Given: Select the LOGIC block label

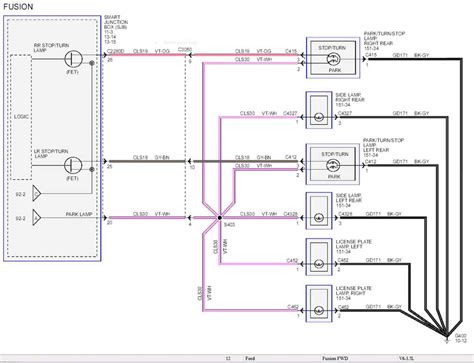Looking at the screenshot, I should 21,117.
